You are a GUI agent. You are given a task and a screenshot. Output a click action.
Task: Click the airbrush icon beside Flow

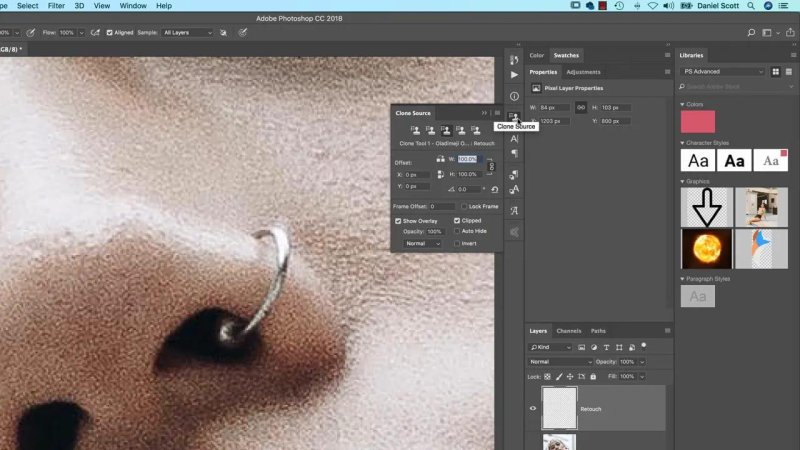pyautogui.click(x=95, y=33)
